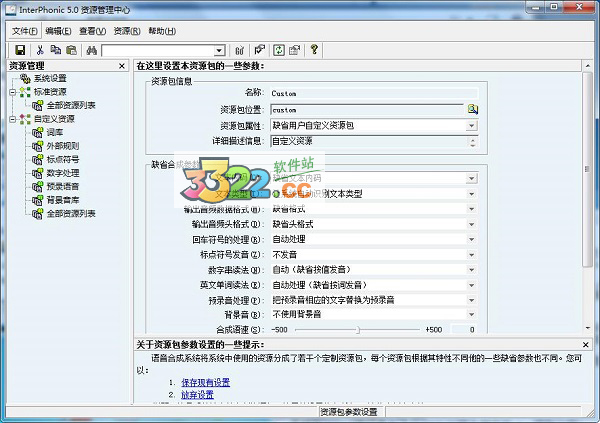Click the 合成语速 value field showing 0
This screenshot has width=600, height=423.
click(x=464, y=330)
